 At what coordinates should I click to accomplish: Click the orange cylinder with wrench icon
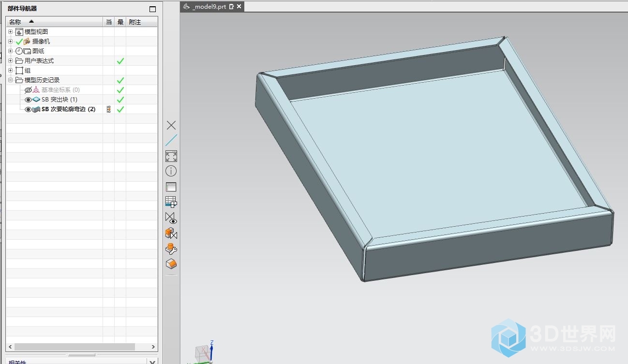pos(171,249)
